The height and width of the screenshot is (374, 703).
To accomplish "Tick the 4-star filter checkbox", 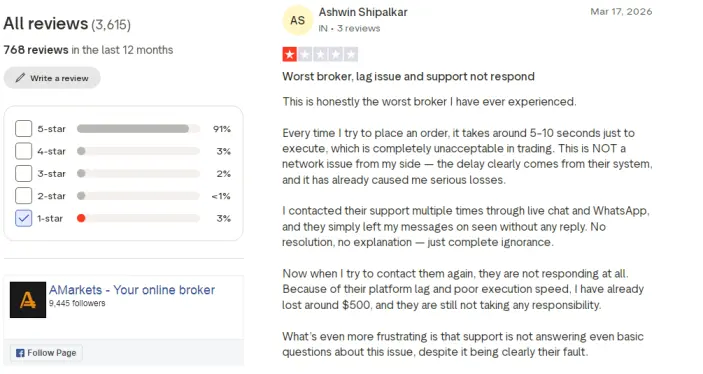I will pyautogui.click(x=23, y=151).
